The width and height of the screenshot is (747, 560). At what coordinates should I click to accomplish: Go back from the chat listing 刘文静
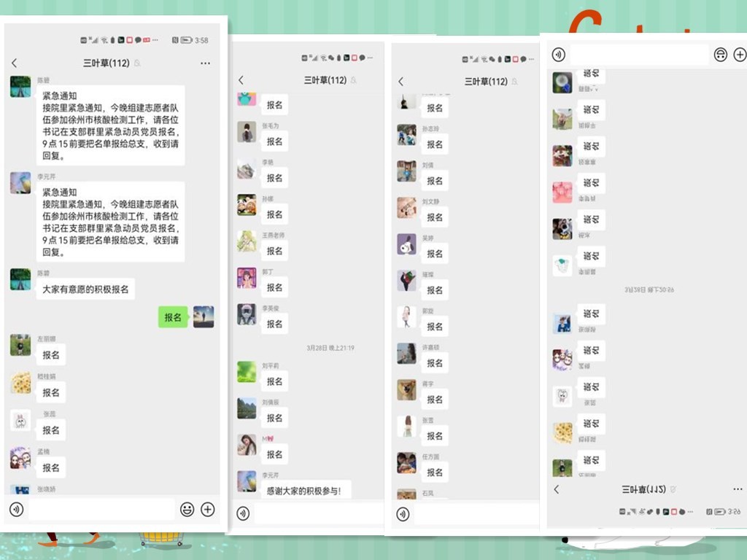(x=401, y=82)
